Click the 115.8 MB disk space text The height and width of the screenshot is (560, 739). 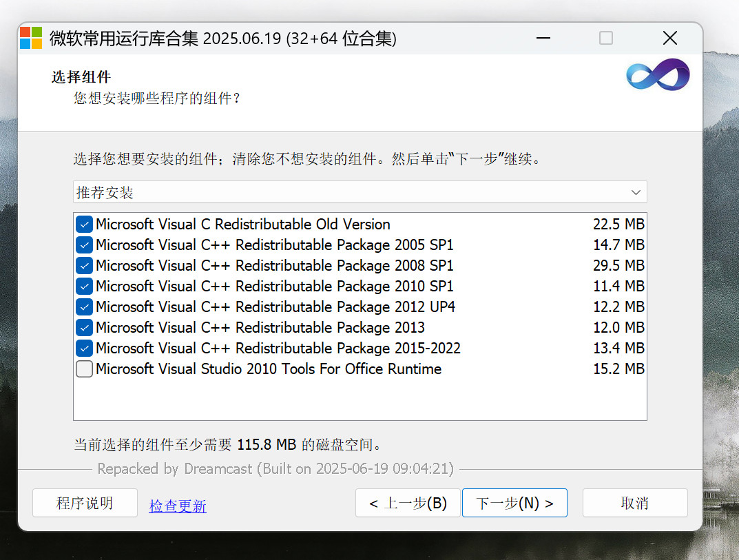pos(267,444)
